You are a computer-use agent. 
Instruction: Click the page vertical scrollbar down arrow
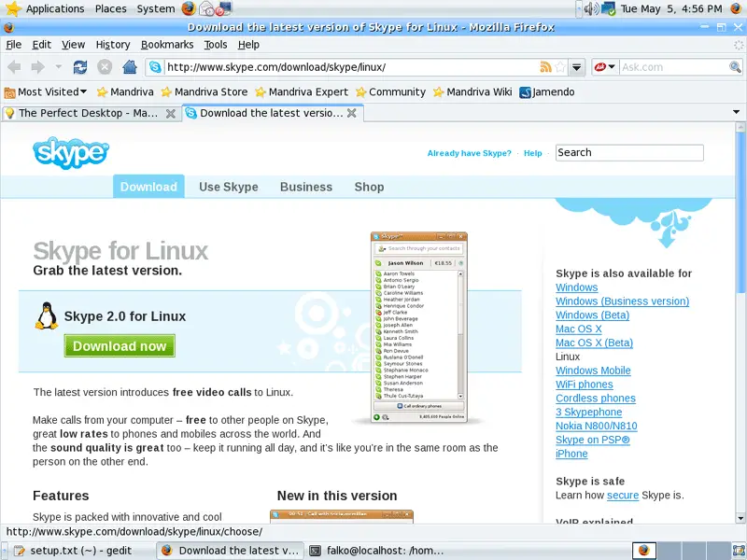click(740, 519)
